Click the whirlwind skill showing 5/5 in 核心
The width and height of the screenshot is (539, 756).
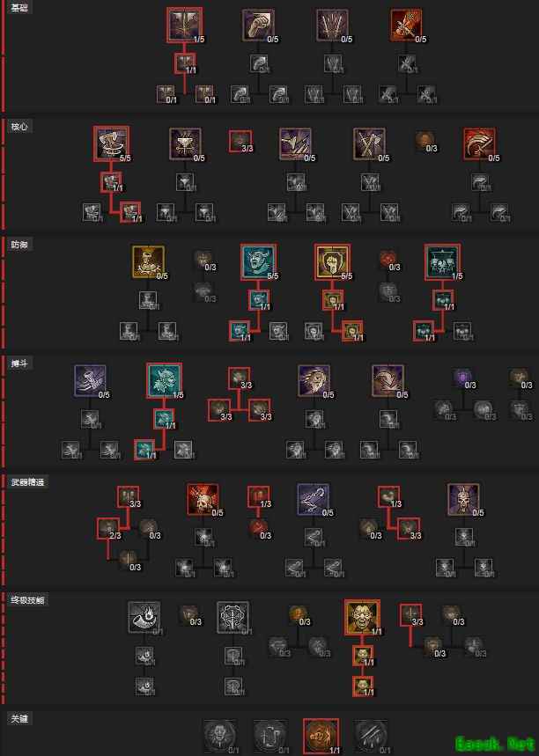pyautogui.click(x=112, y=143)
